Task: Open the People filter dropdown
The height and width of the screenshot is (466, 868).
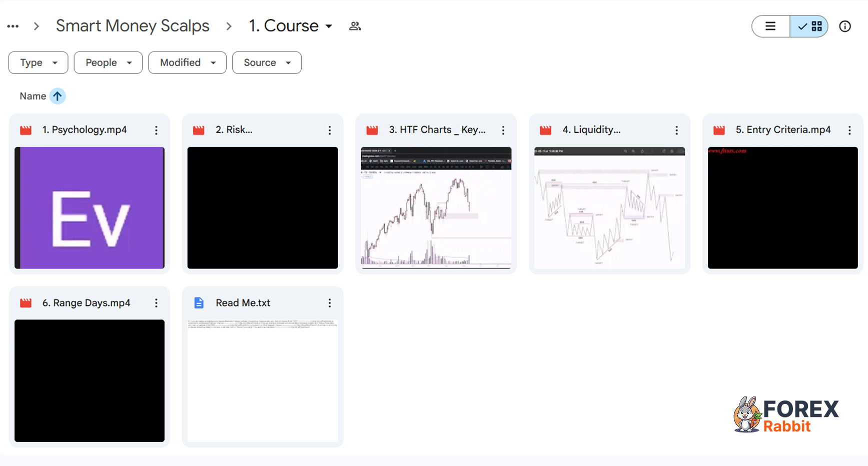Action: [108, 62]
